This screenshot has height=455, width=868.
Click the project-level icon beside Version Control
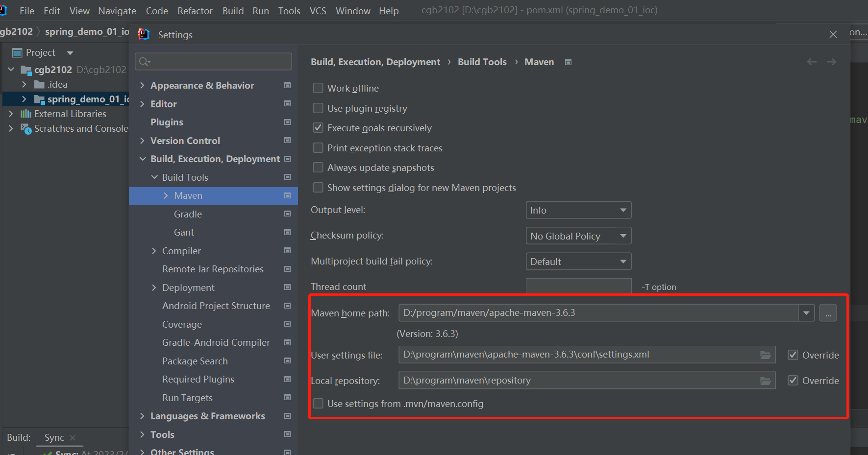[287, 140]
